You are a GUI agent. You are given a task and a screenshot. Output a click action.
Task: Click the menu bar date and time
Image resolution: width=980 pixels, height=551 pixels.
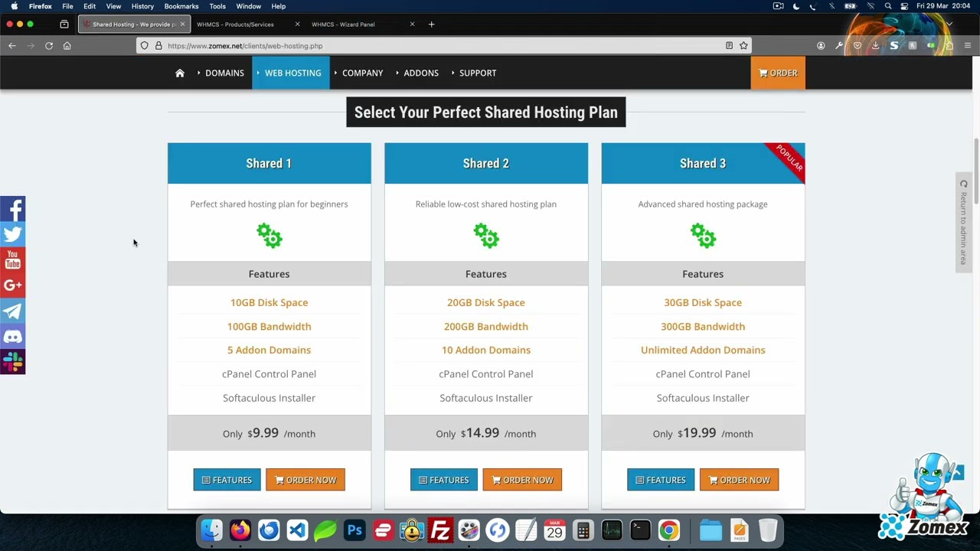click(943, 6)
